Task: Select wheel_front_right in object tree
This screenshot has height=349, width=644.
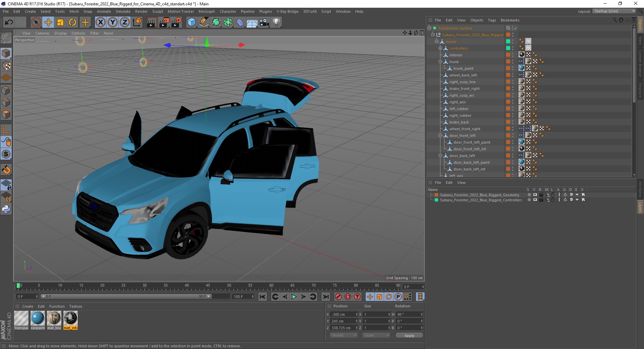Action: pyautogui.click(x=465, y=129)
